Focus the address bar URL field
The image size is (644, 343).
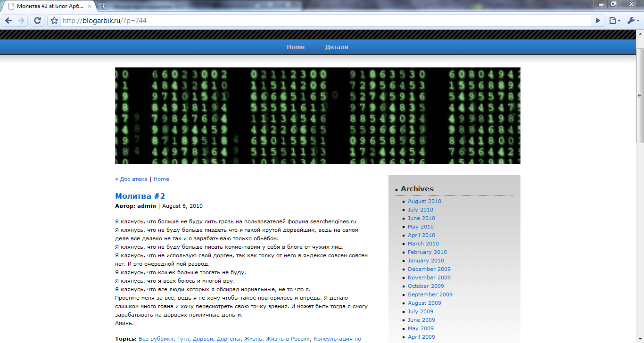325,21
